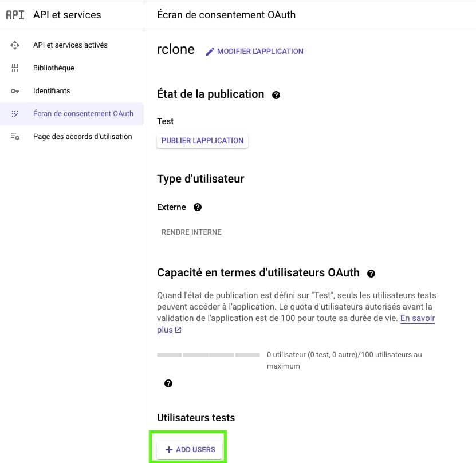476x463 pixels.
Task: Click the RENDRE INTERNE button
Action: click(x=191, y=232)
